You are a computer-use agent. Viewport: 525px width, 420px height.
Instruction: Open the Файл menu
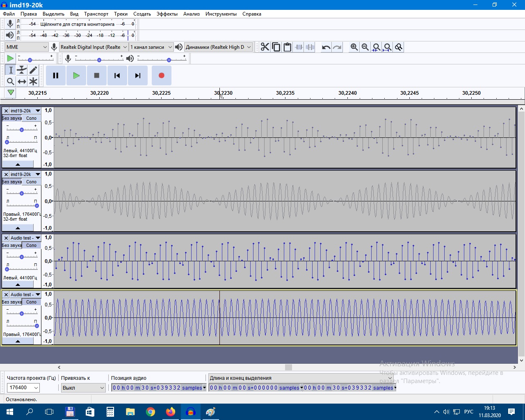(9, 14)
